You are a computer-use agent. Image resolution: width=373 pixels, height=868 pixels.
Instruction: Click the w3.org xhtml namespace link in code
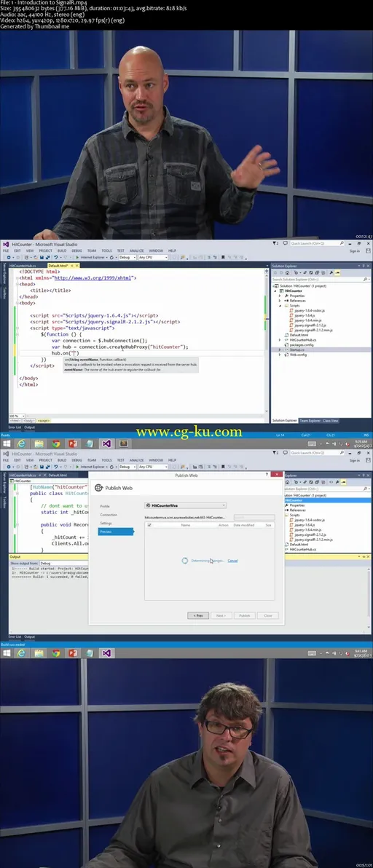tap(95, 278)
